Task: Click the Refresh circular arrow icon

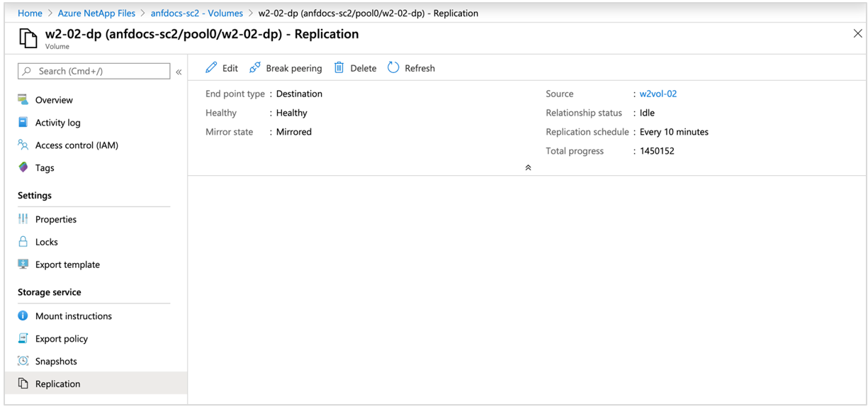Action: pos(393,68)
